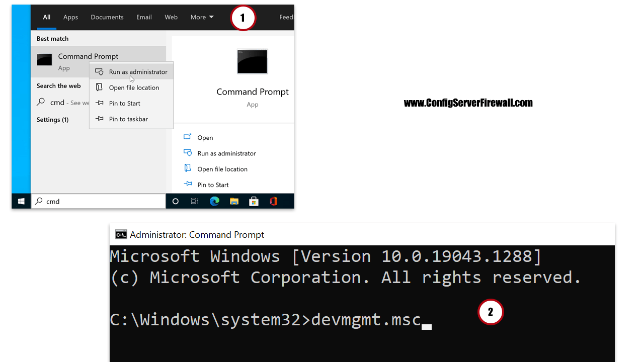
Task: Select Pin to taskbar in context menu
Action: pyautogui.click(x=128, y=119)
